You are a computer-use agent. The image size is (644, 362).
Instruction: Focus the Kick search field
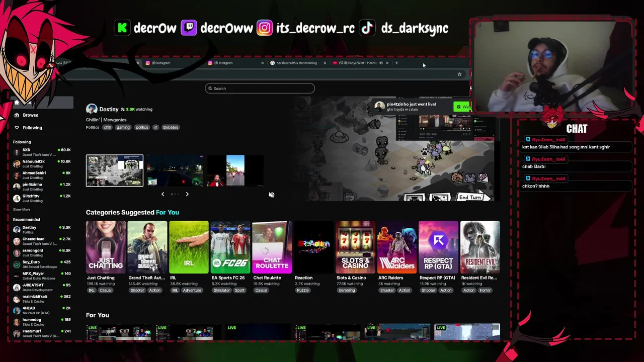(260, 88)
